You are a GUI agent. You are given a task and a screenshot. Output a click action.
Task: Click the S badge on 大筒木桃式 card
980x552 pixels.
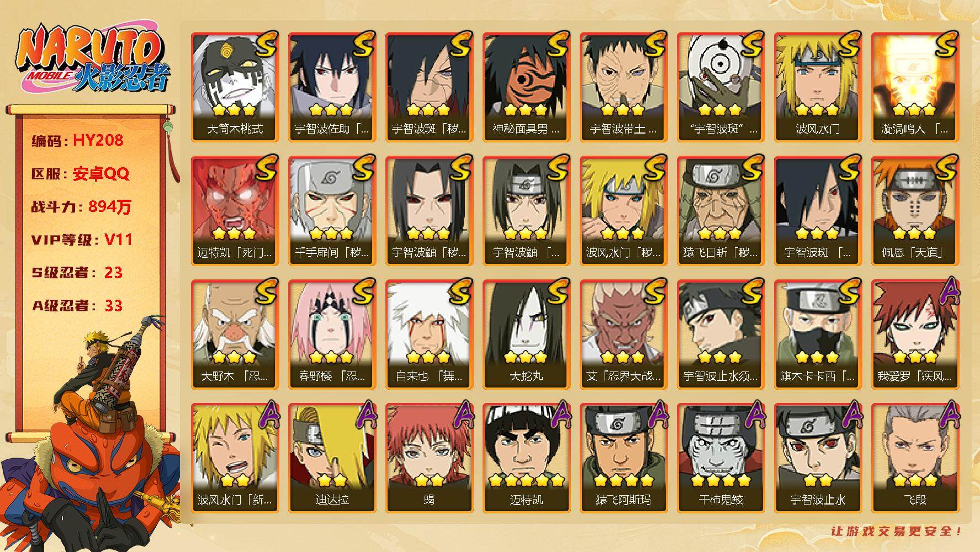coord(266,44)
